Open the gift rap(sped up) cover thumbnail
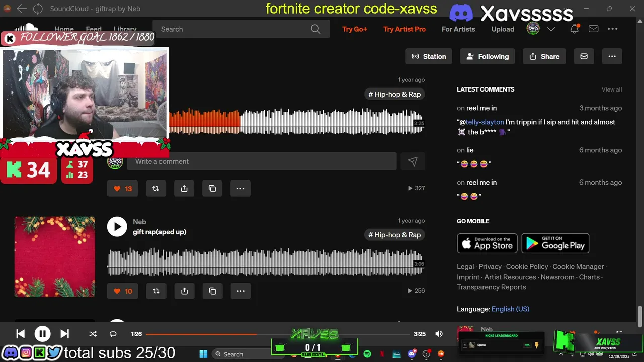This screenshot has height=362, width=644. click(54, 256)
